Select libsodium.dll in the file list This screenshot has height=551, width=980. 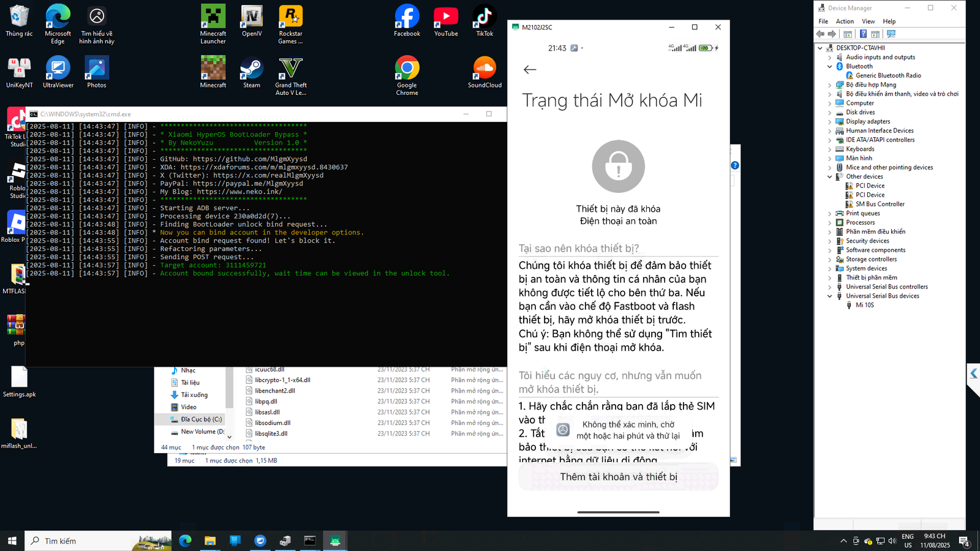point(273,423)
